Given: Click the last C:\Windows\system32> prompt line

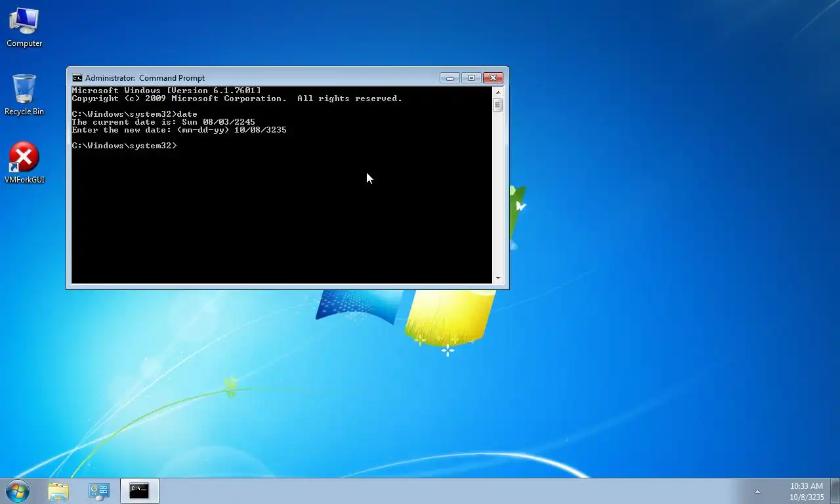Looking at the screenshot, I should [x=124, y=146].
